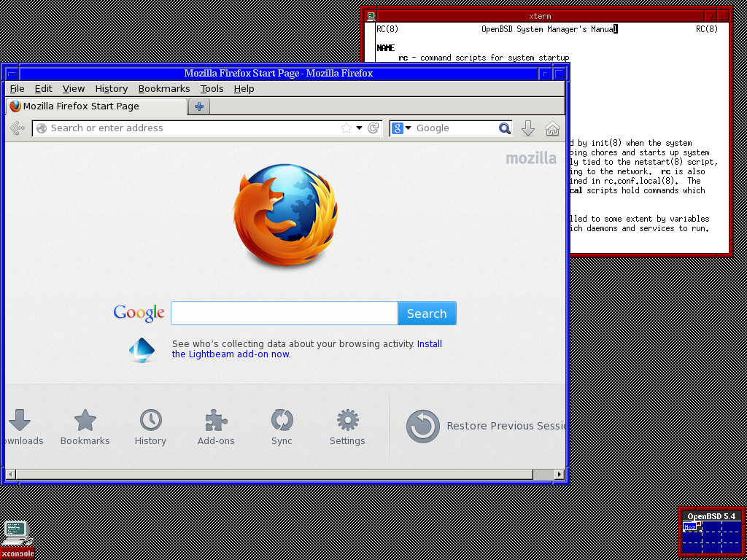Click the Google search field on start page
The image size is (747, 560).
[285, 314]
